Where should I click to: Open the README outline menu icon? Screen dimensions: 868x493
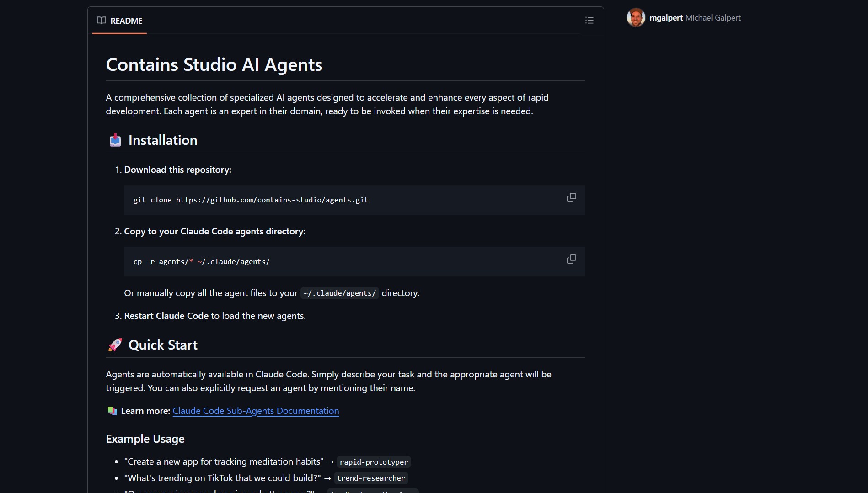click(589, 20)
